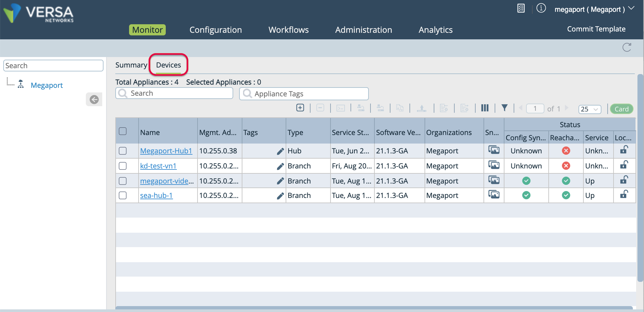This screenshot has height=312, width=644.
Task: Open the filter funnel icon
Action: [504, 108]
